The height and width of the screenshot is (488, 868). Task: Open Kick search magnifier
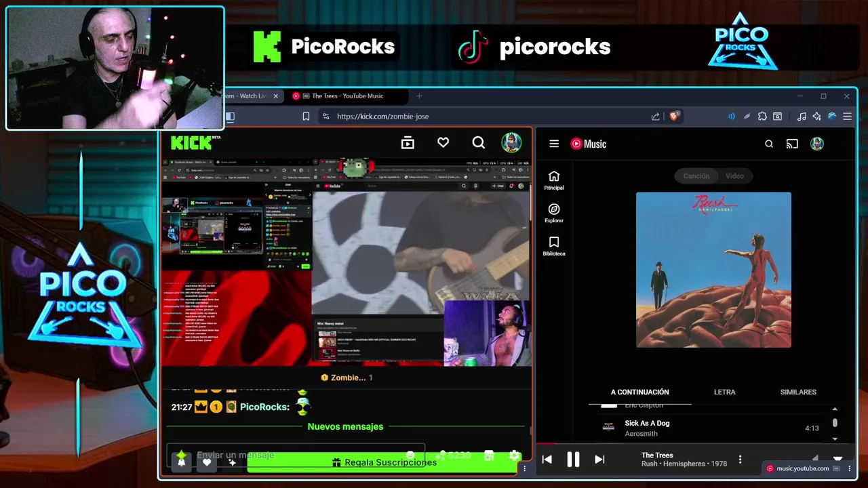click(x=479, y=142)
